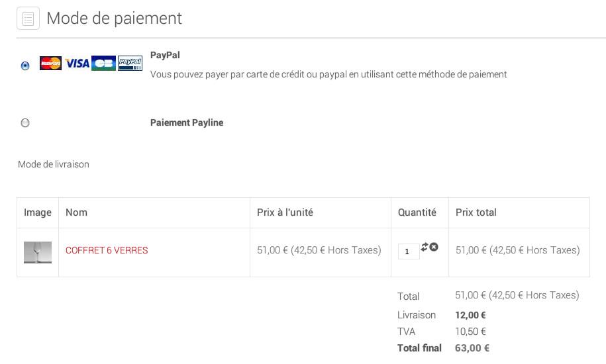Image resolution: width=606 pixels, height=364 pixels.
Task: Refresh quantity with the update arrows icon
Action: click(425, 247)
